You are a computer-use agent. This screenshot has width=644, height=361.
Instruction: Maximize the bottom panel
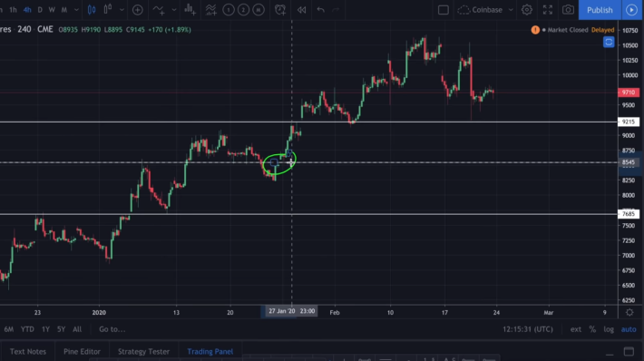629,352
